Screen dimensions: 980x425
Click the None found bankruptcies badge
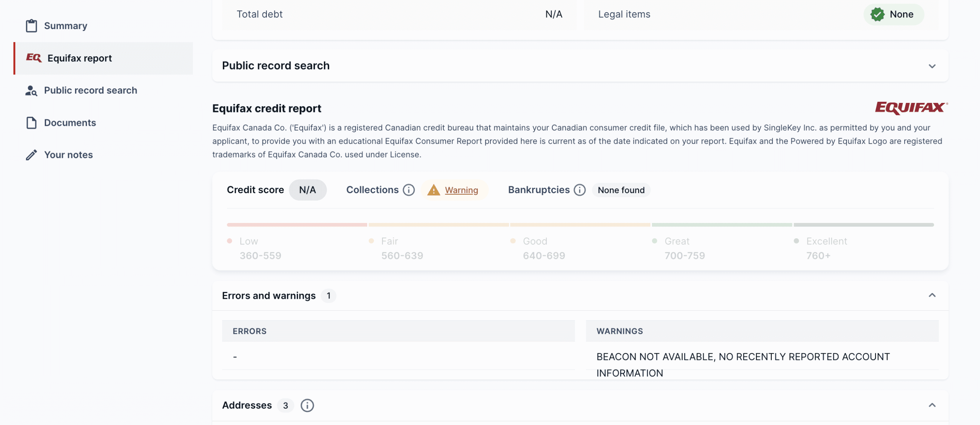(x=621, y=190)
